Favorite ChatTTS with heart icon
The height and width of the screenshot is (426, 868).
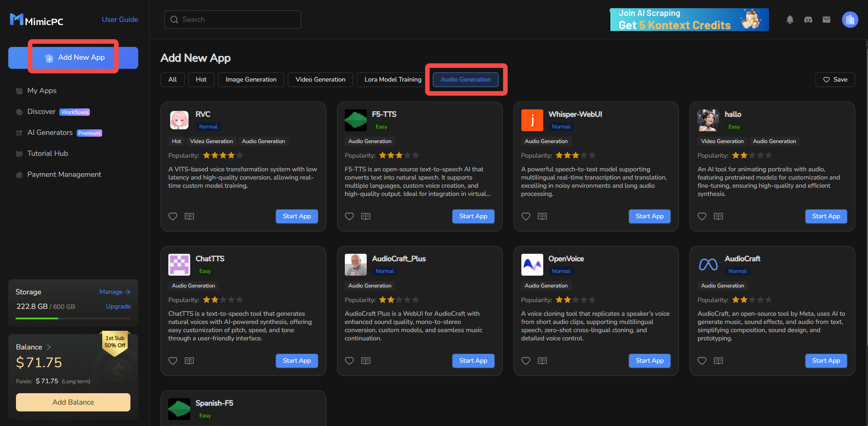[x=173, y=361]
